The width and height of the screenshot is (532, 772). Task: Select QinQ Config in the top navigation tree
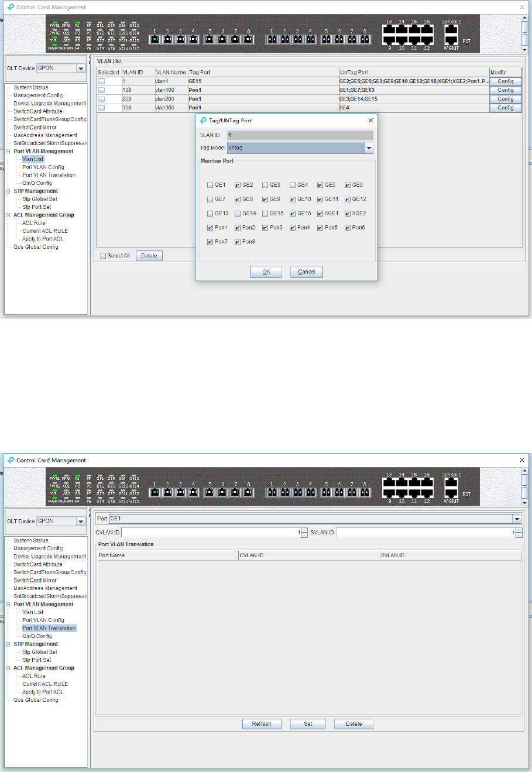[37, 183]
